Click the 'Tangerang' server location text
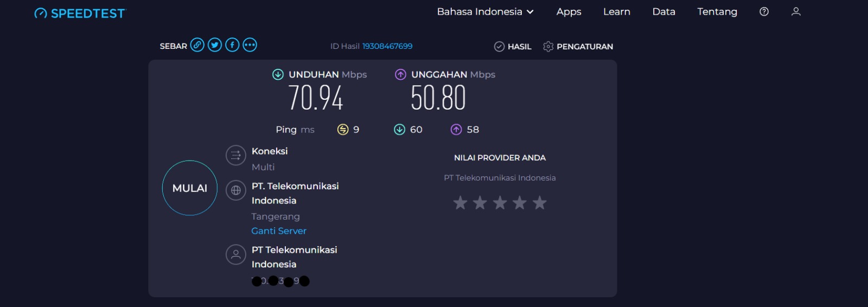868x307 pixels. click(x=276, y=216)
